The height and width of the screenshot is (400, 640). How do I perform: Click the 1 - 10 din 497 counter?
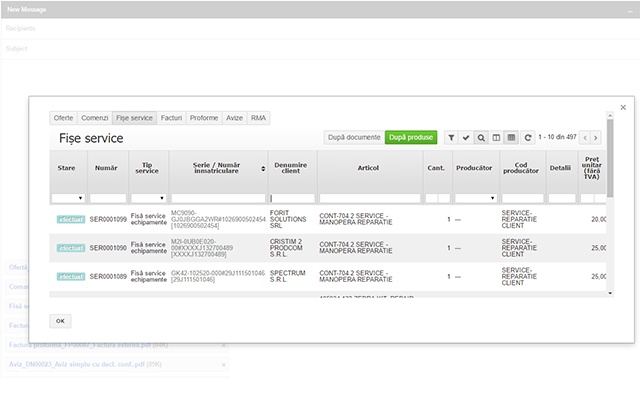click(x=557, y=137)
